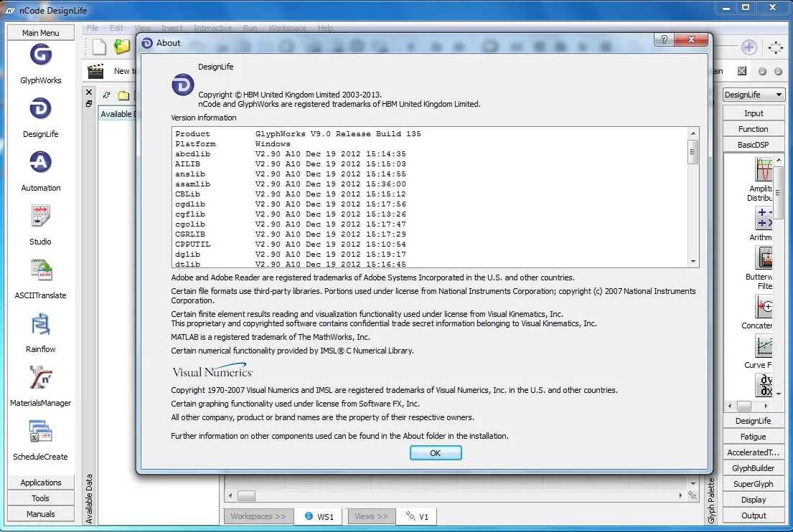Screen dimensions: 793x532
Task: Click the version information vertical scrollbar thumb
Action: tap(693, 151)
